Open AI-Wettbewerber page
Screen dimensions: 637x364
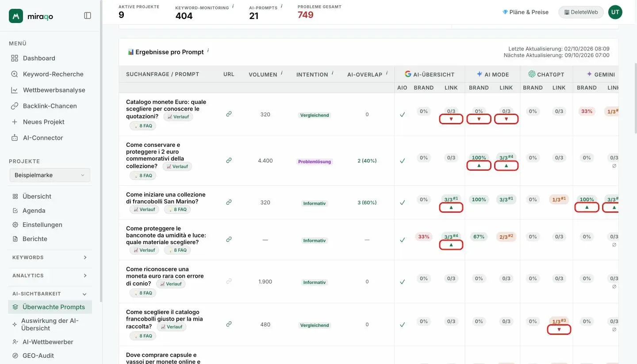click(48, 342)
